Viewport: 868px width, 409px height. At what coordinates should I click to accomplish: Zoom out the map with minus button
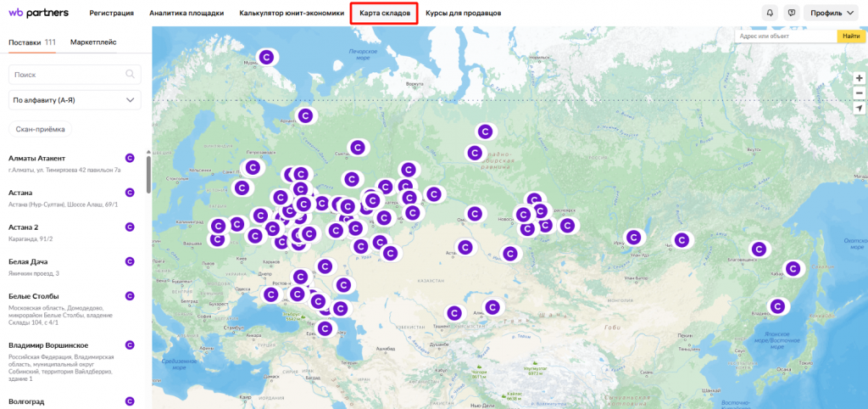[x=859, y=93]
